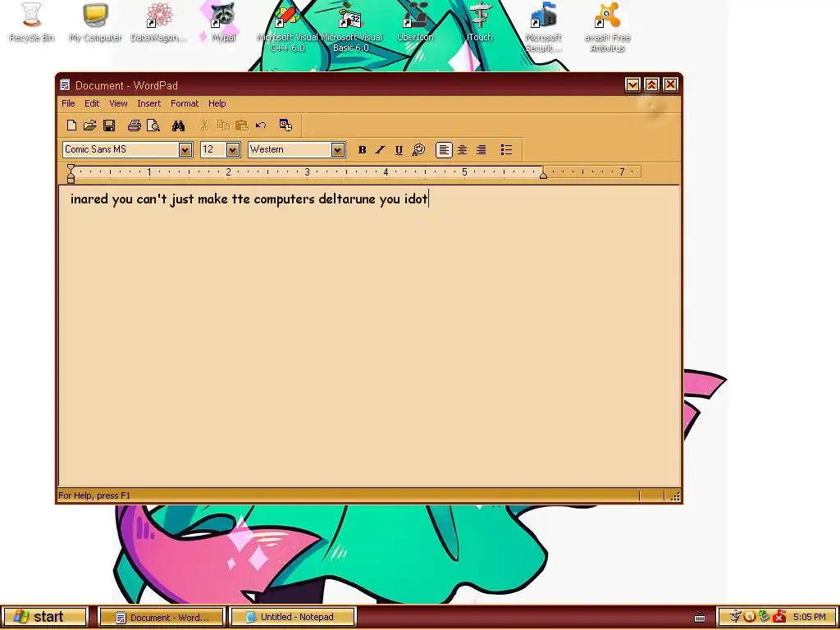This screenshot has width=840, height=630.
Task: Open the File menu
Action: (x=68, y=103)
